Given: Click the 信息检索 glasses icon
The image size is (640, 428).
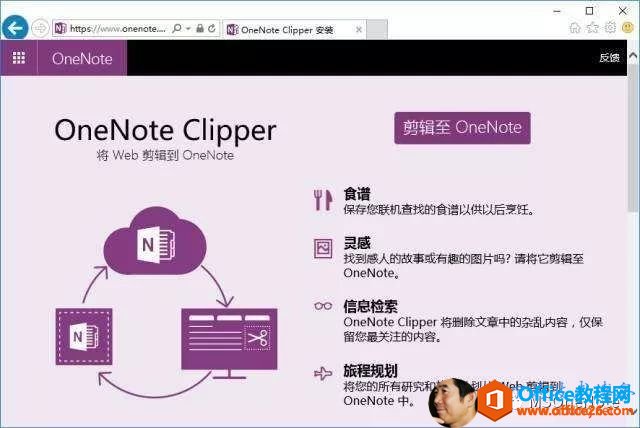Looking at the screenshot, I should tap(323, 306).
